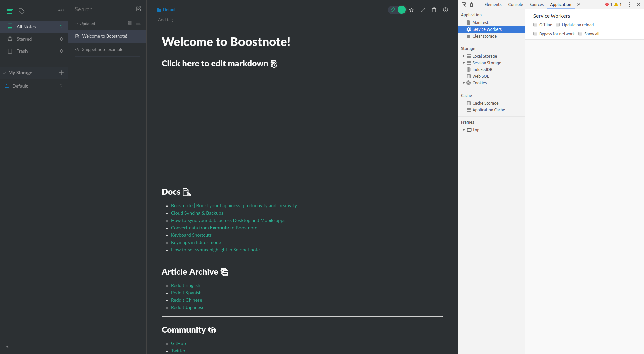Expand the Local Storage tree
The width and height of the screenshot is (644, 354).
[x=464, y=56]
